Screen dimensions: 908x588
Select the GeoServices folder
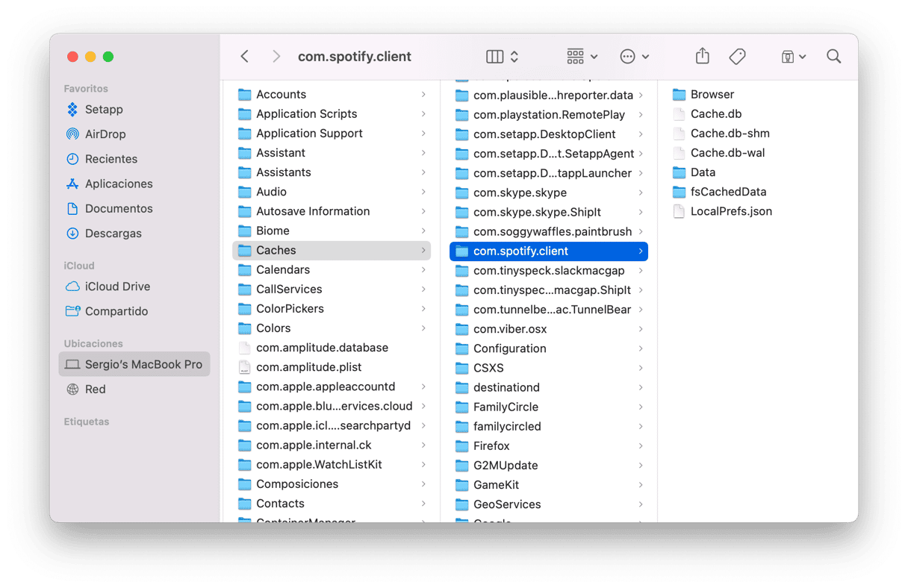[549, 504]
